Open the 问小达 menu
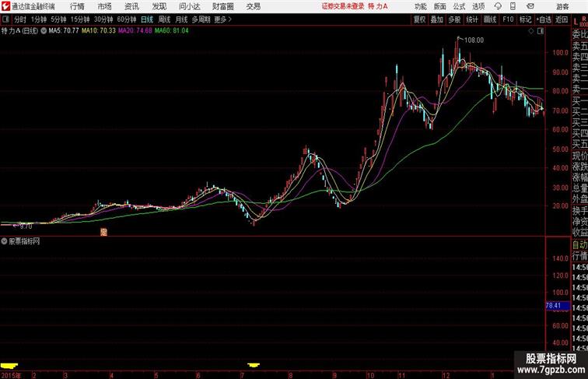The height and width of the screenshot is (379, 588). point(189,6)
